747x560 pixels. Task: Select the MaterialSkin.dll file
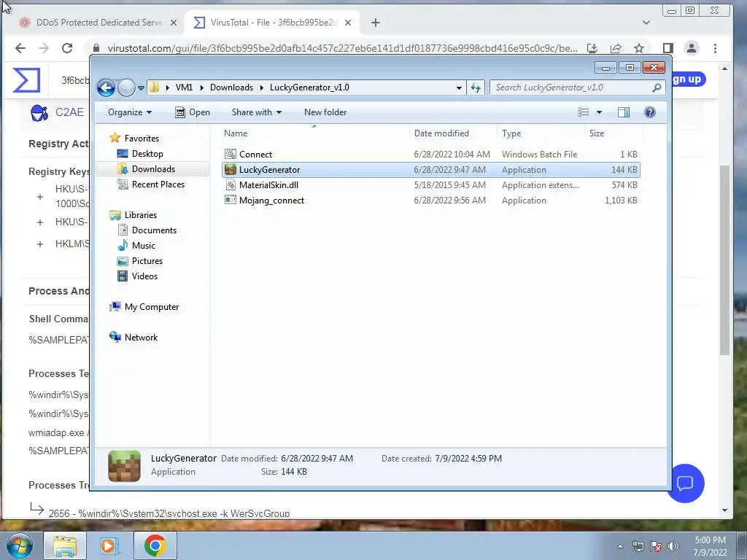[x=430, y=185]
